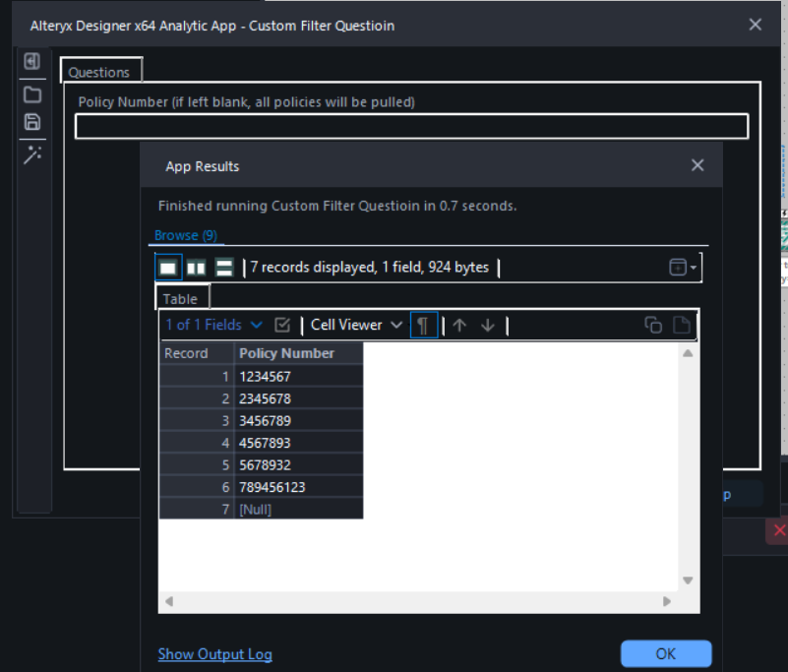Select cell with value 5678932
The image size is (788, 672).
point(298,465)
